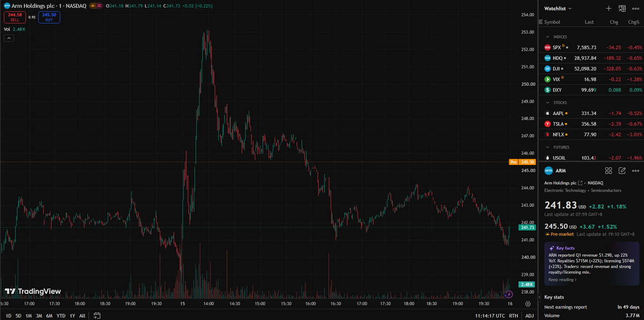The height and width of the screenshot is (320, 644).
Task: Open the go-to-date calendar icon
Action: point(97,316)
